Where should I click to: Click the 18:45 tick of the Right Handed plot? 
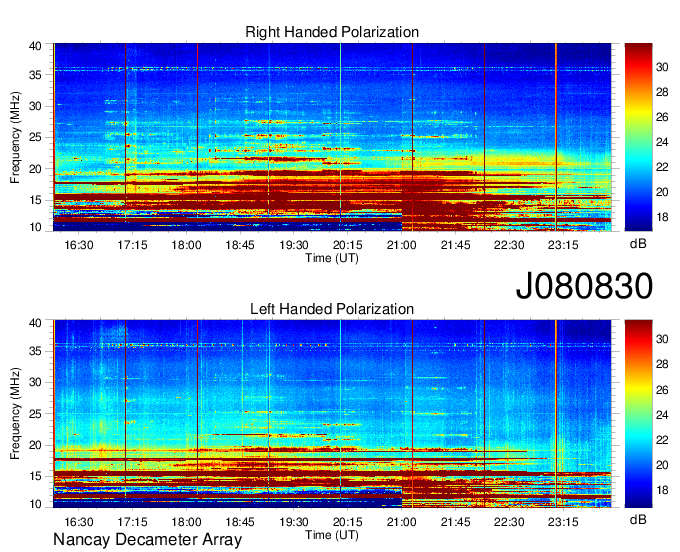pyautogui.click(x=240, y=245)
